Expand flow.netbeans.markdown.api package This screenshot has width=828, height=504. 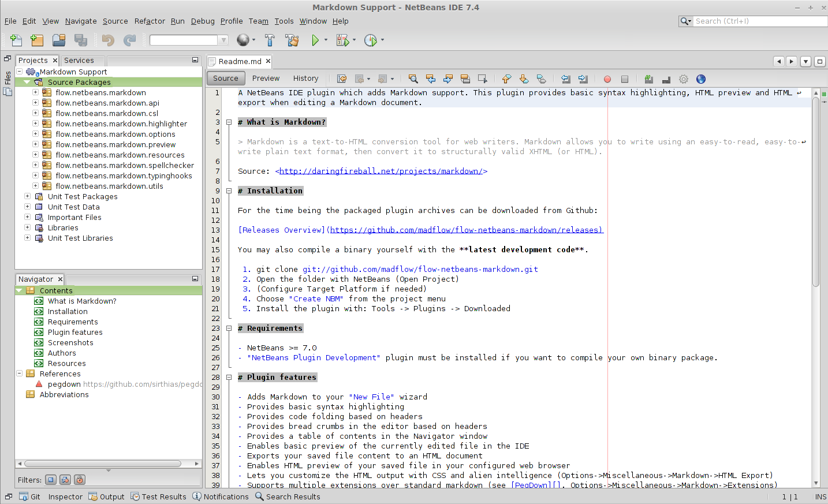pyautogui.click(x=35, y=103)
